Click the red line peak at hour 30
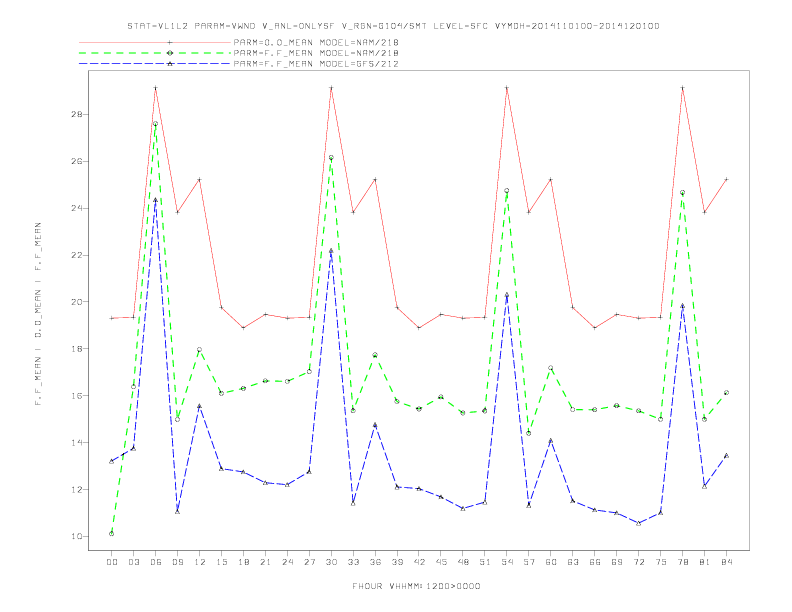This screenshot has height=612, width=792. (x=331, y=88)
